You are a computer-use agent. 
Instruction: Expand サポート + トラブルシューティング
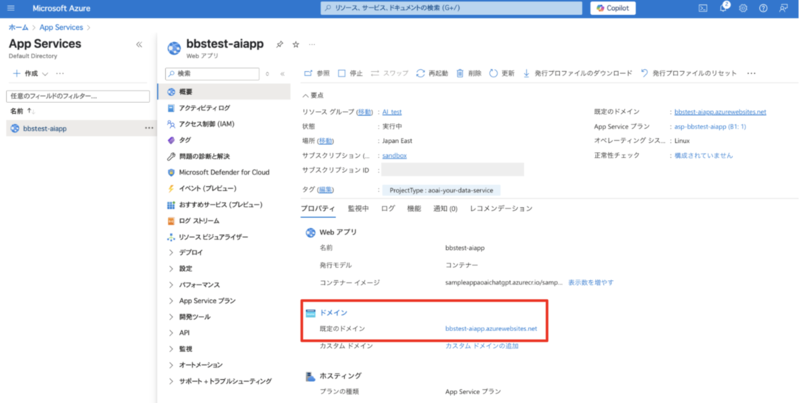(224, 381)
